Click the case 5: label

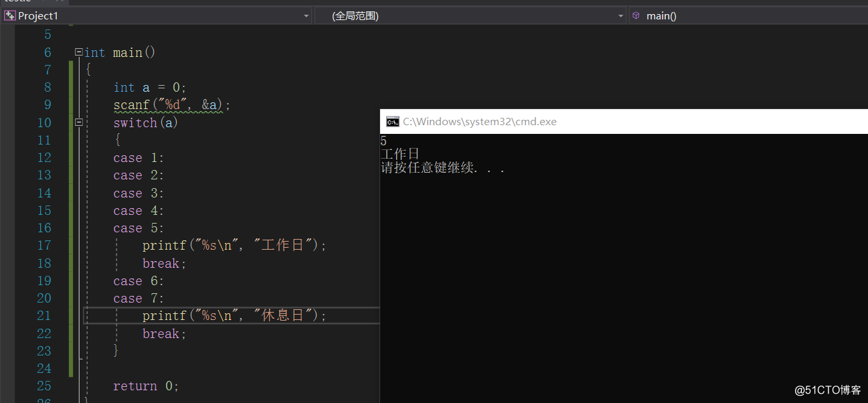click(x=139, y=228)
